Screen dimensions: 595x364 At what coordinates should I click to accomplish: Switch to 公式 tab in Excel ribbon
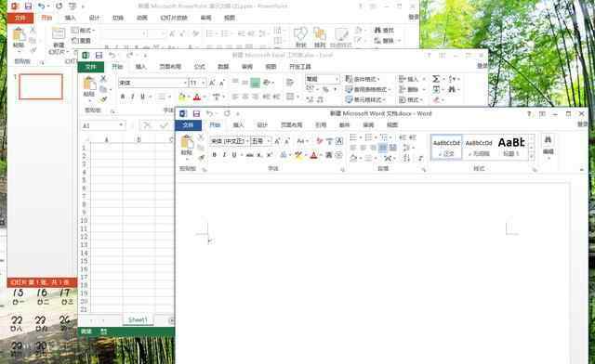coord(200,66)
